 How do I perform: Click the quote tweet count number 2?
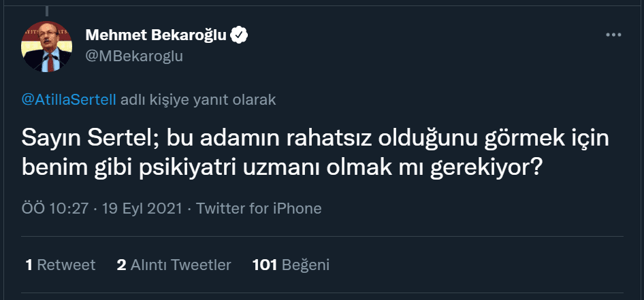(x=121, y=265)
